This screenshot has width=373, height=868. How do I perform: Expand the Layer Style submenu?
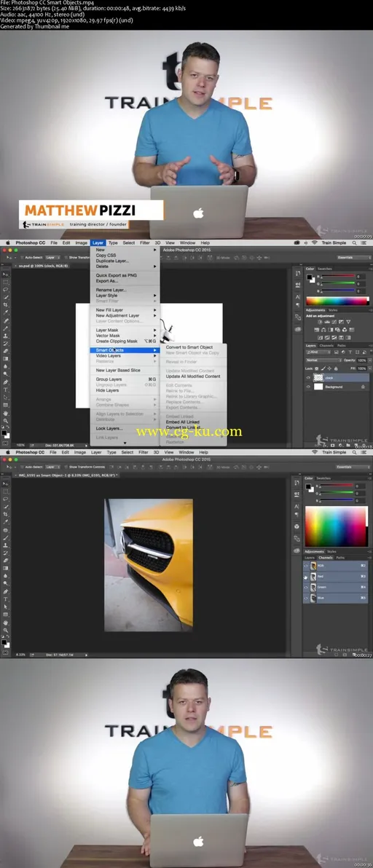(125, 296)
